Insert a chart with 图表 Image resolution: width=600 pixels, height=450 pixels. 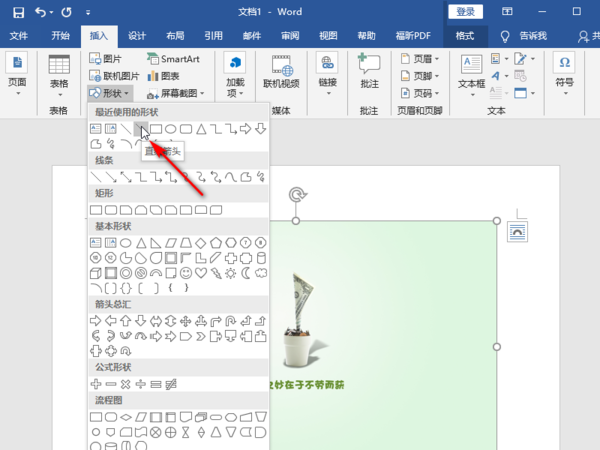[163, 76]
